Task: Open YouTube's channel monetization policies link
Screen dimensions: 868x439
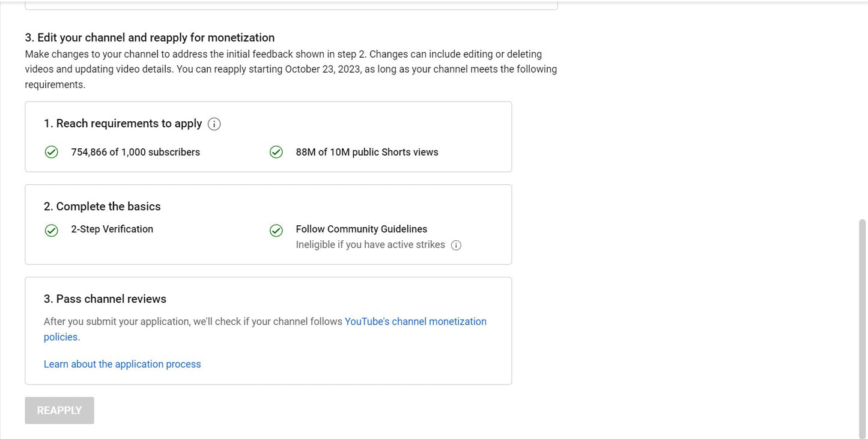Action: (x=415, y=321)
